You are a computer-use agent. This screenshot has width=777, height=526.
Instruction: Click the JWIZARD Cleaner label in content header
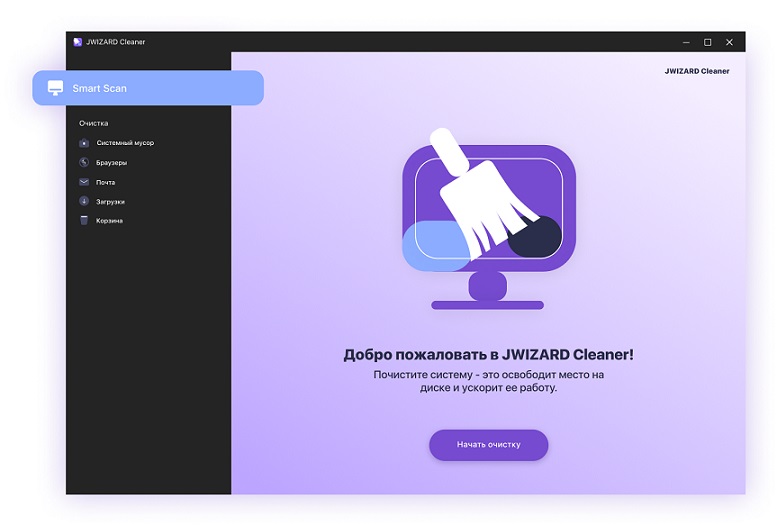click(697, 71)
